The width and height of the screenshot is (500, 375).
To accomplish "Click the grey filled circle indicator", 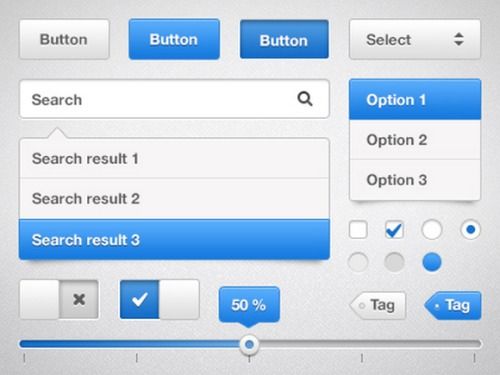I will (x=394, y=262).
